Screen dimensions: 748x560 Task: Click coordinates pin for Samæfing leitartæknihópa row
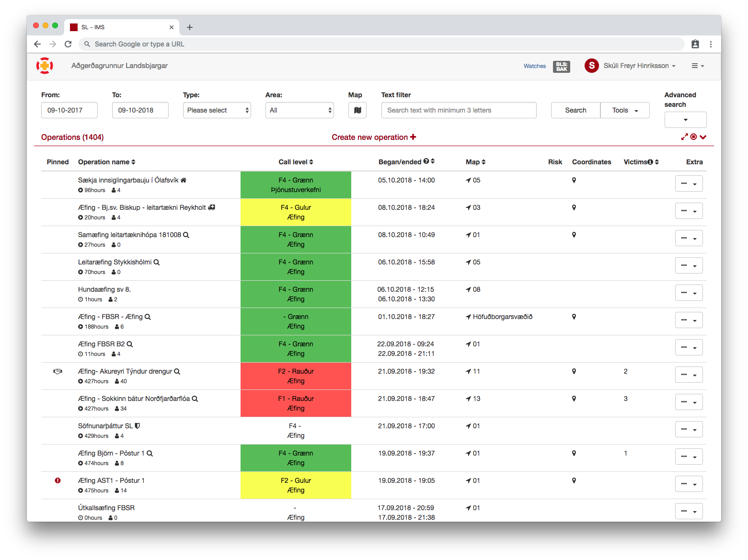pos(574,235)
